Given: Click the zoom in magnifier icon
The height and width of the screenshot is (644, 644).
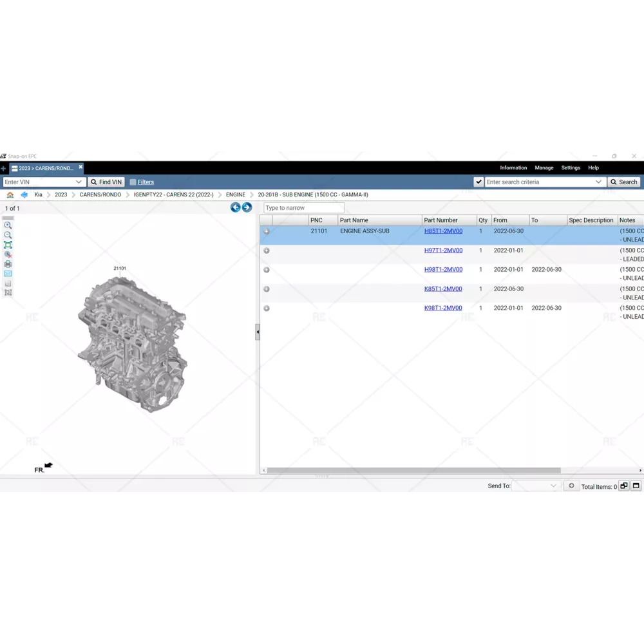Looking at the screenshot, I should [8, 225].
